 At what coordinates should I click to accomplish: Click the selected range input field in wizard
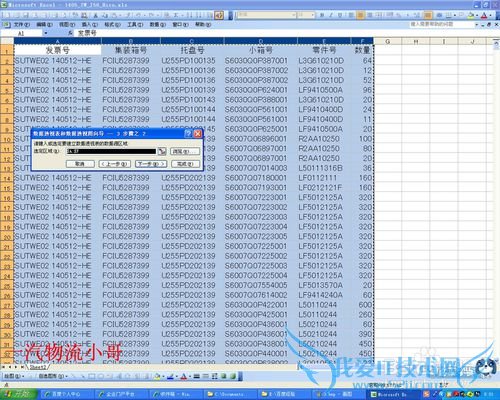click(111, 151)
